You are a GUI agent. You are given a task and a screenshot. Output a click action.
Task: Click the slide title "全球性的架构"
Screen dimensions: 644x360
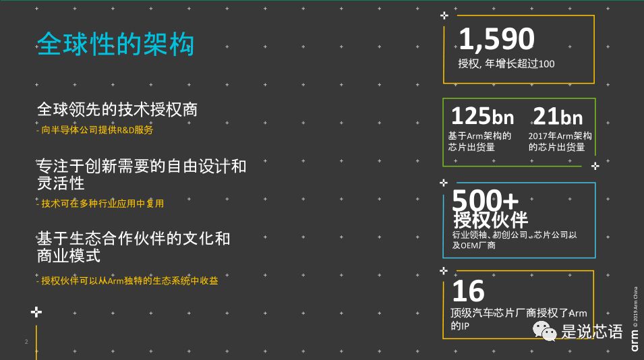tap(115, 44)
